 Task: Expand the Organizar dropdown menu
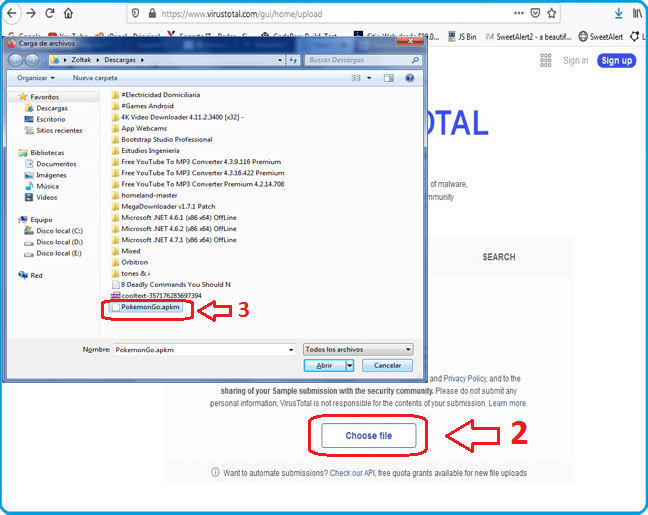click(x=35, y=77)
